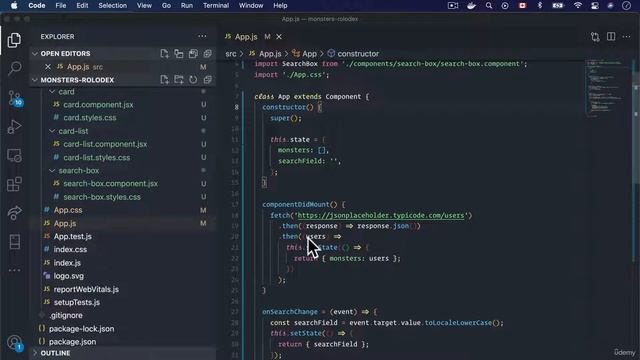Open Source Control view with badge
640x360 pixels.
pyautogui.click(x=15, y=98)
